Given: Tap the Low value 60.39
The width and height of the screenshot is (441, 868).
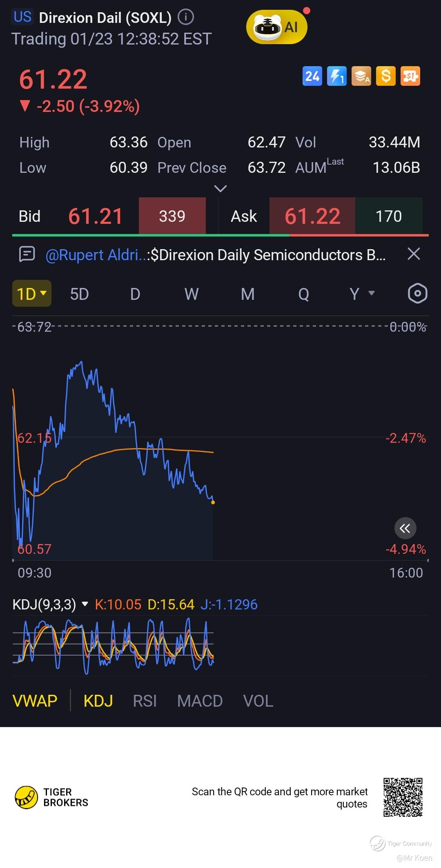Looking at the screenshot, I should [128, 167].
